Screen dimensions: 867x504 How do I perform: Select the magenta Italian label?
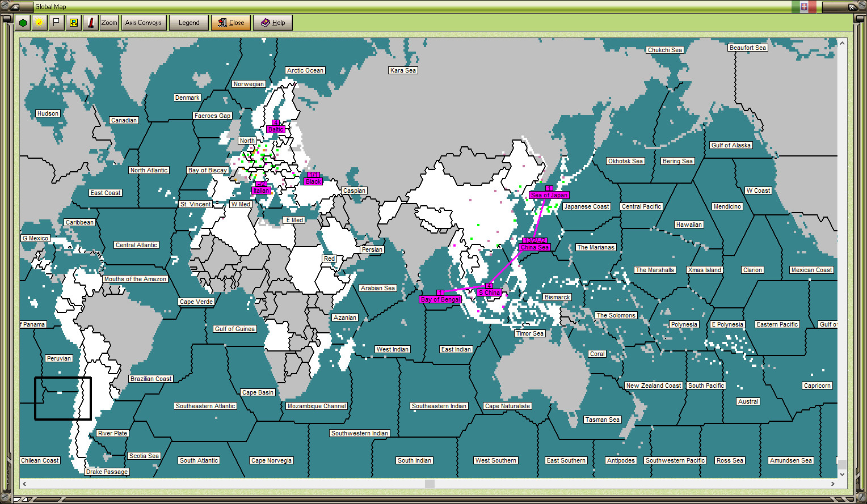click(x=261, y=190)
